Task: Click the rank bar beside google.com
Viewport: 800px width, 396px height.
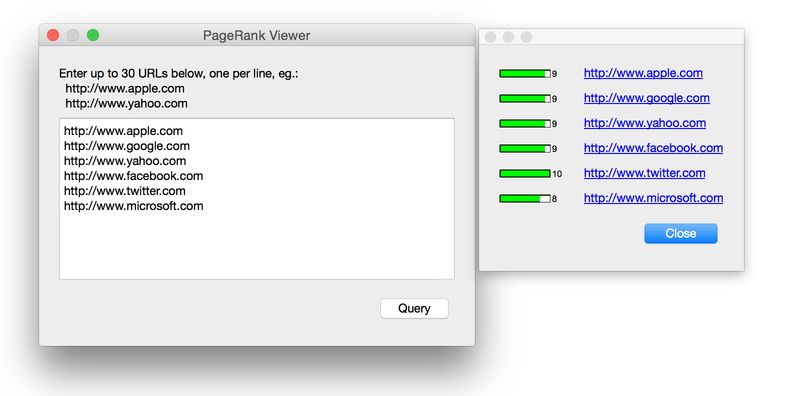Action: pyautogui.click(x=524, y=98)
